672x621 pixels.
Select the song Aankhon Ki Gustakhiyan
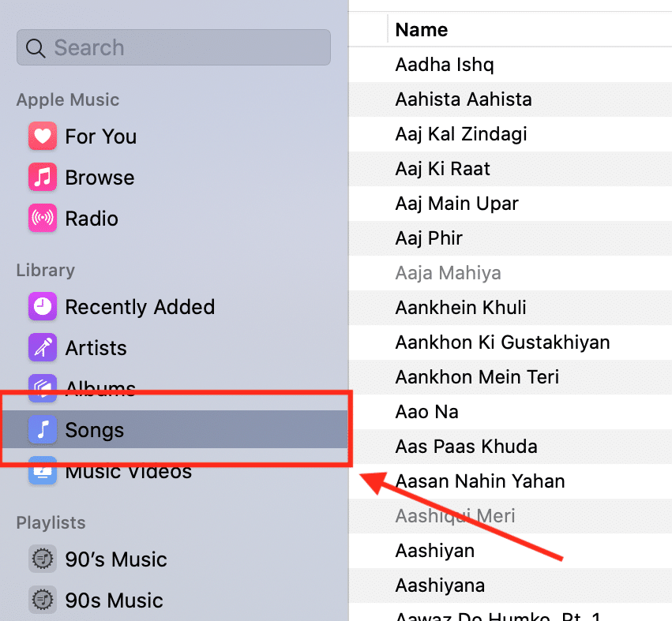pyautogui.click(x=502, y=342)
